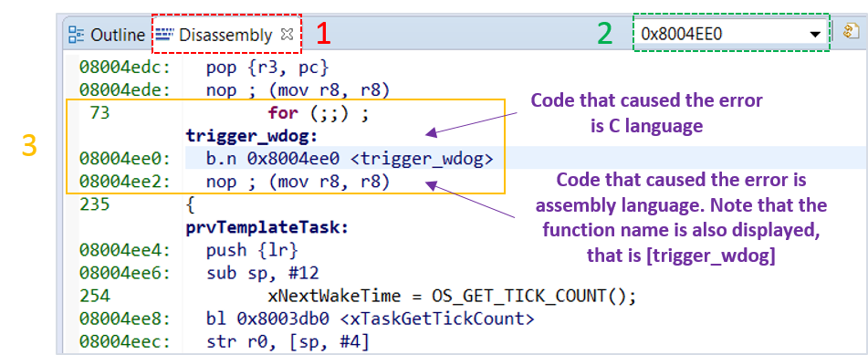Select the pop {r3, pc} instruction

(x=267, y=68)
